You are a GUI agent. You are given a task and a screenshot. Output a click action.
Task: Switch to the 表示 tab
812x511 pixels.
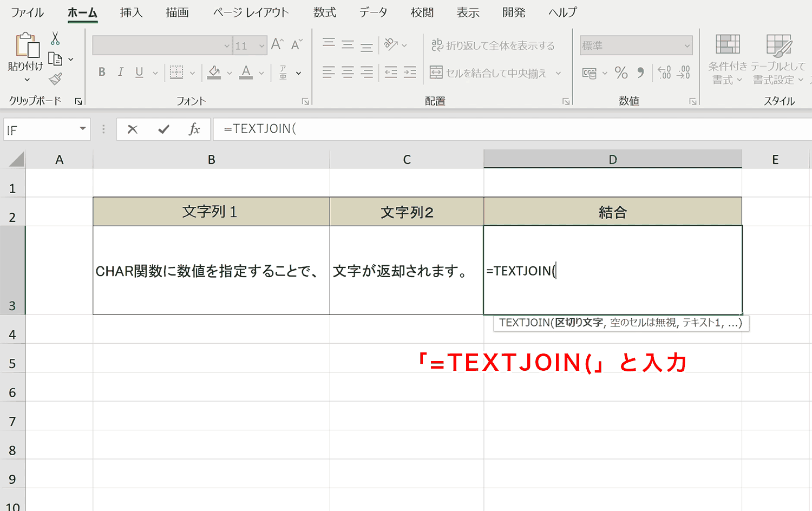click(x=468, y=12)
